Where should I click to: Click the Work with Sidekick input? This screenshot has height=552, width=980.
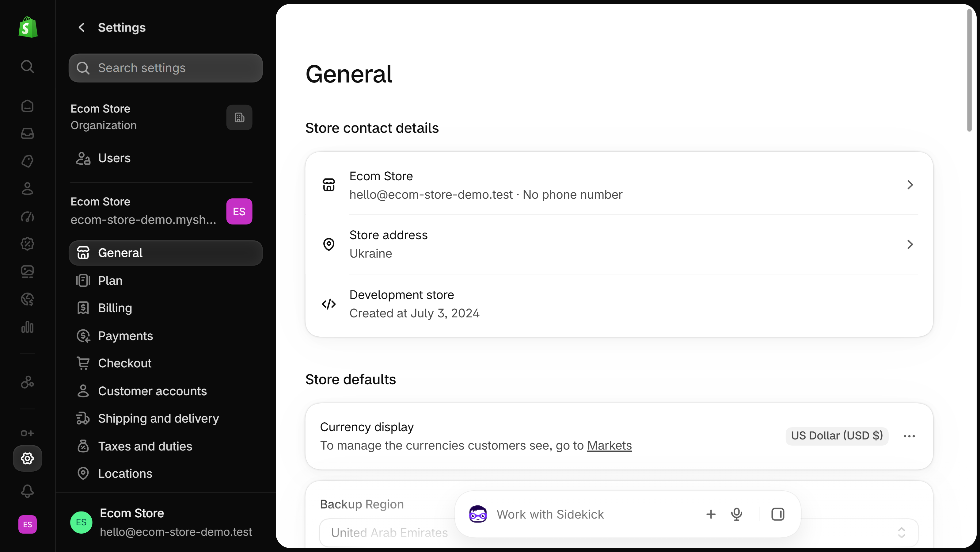pyautogui.click(x=550, y=514)
